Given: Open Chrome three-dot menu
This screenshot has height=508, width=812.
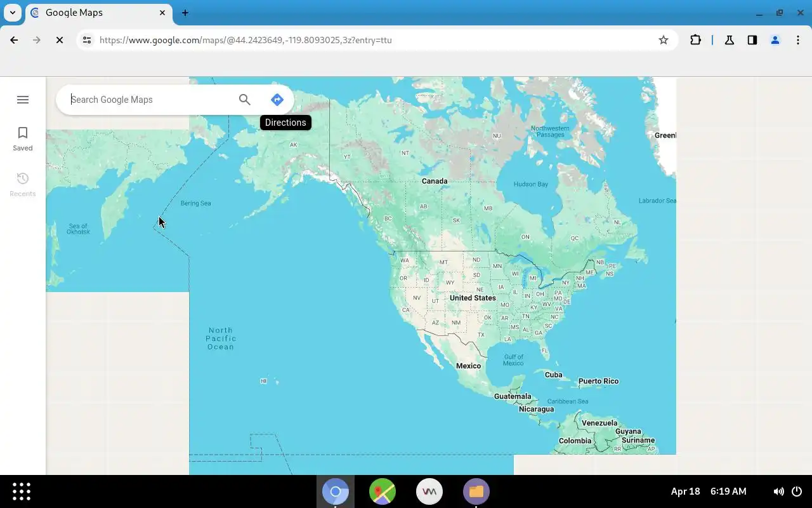Looking at the screenshot, I should tap(798, 40).
